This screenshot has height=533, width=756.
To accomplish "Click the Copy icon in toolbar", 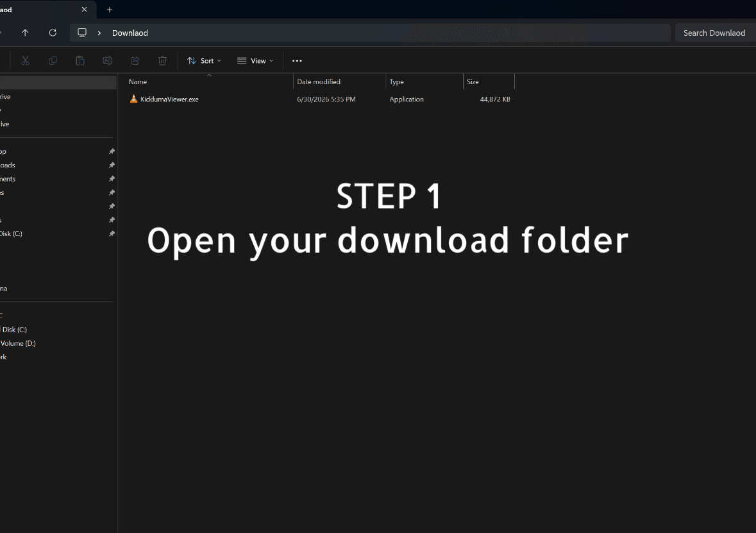I will pyautogui.click(x=53, y=60).
